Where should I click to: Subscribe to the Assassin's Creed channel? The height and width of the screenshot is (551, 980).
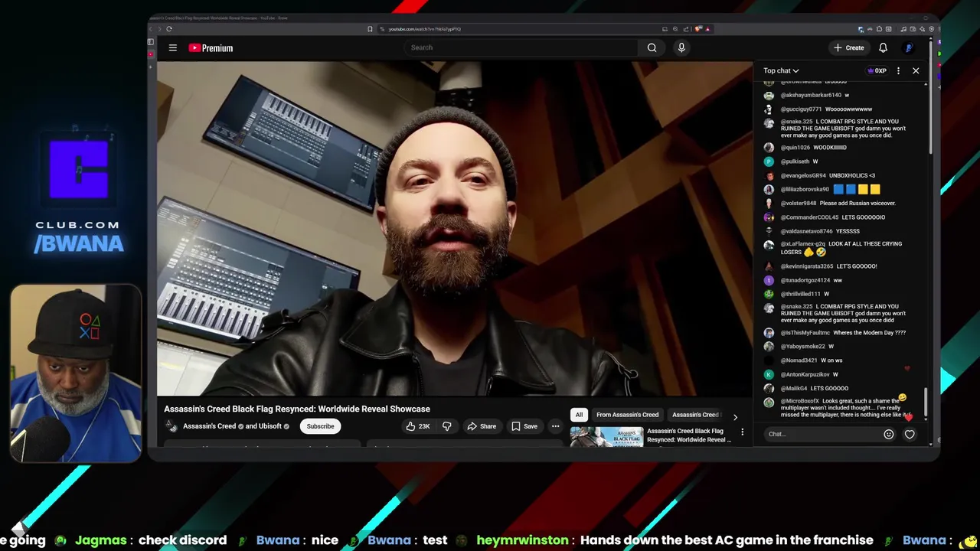click(x=320, y=426)
